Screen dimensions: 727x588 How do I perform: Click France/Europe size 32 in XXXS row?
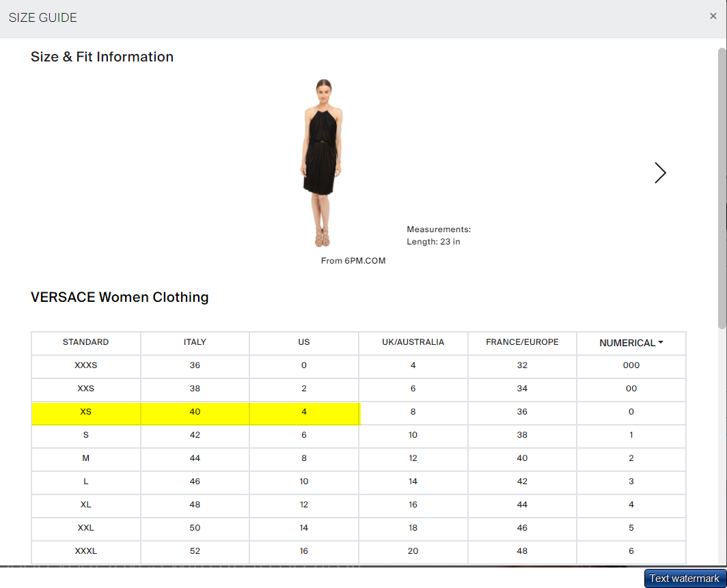click(522, 365)
